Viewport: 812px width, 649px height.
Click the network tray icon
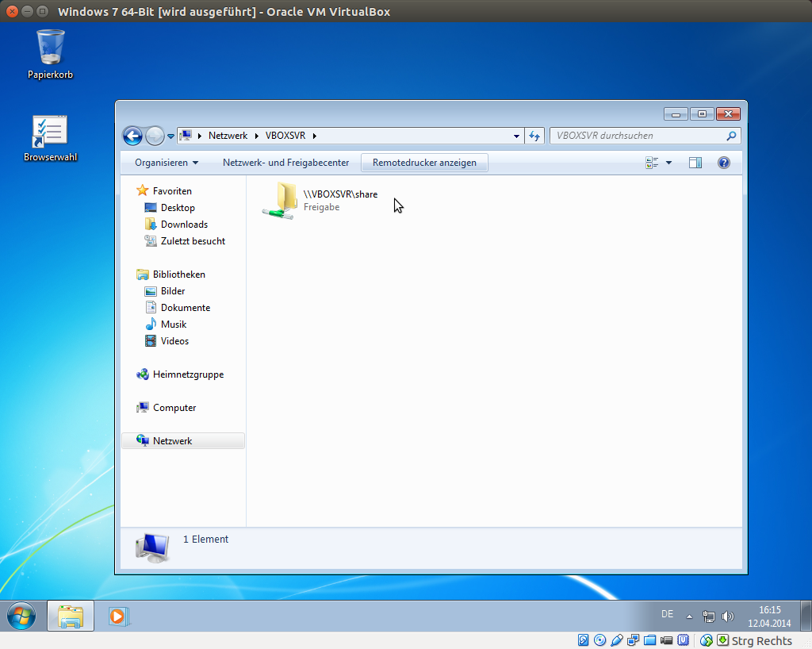(x=708, y=616)
